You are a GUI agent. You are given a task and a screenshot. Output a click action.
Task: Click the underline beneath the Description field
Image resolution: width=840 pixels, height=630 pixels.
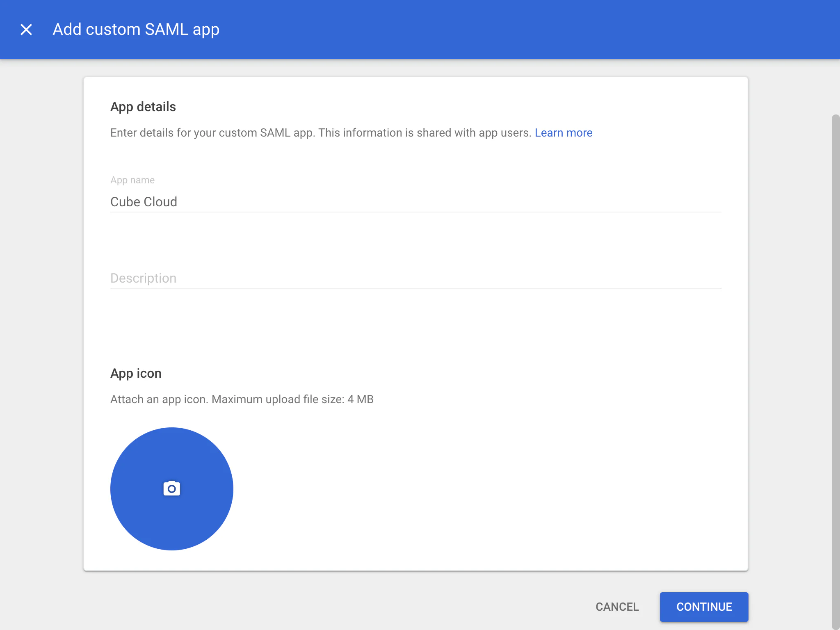tap(415, 289)
